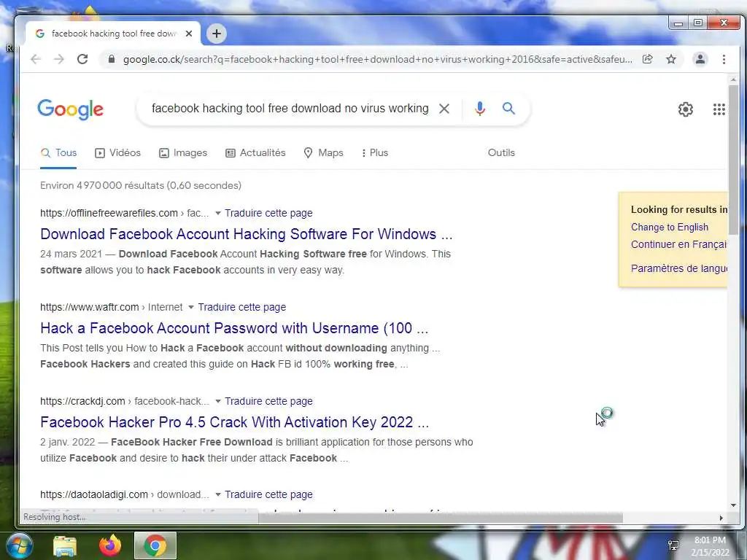Click the horizontal scrollbar right arrow
This screenshot has height=560, width=747.
click(x=721, y=518)
